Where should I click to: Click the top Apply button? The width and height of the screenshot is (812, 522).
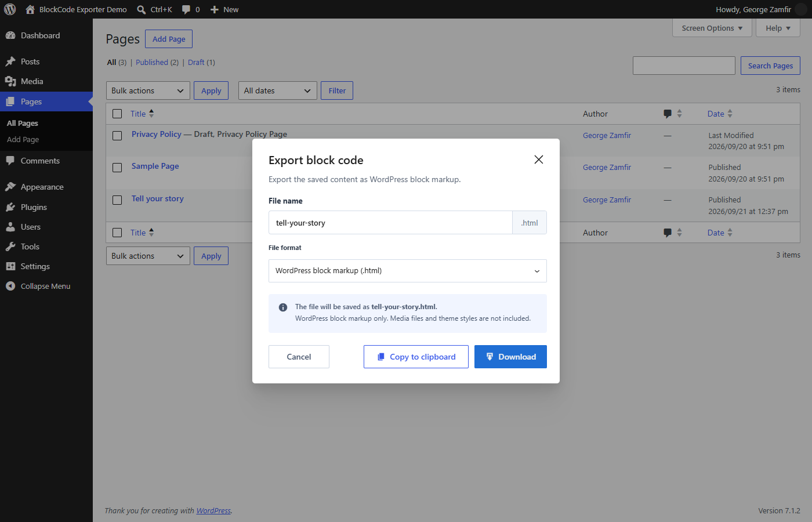(x=211, y=90)
